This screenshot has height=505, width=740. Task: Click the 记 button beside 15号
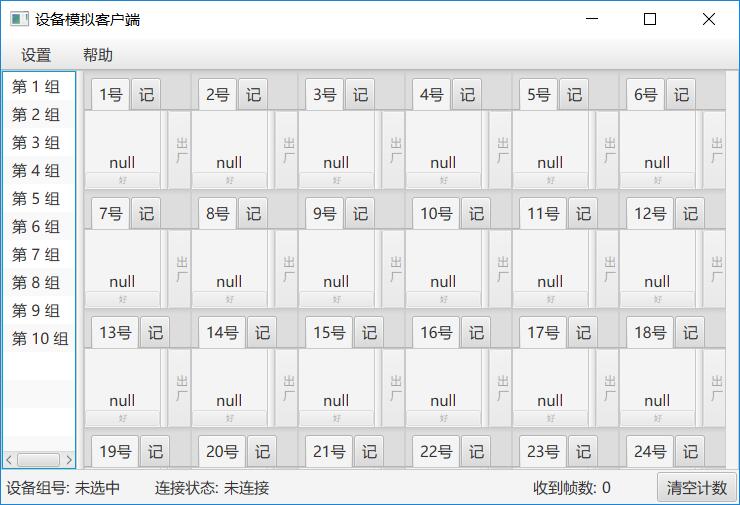pyautogui.click(x=370, y=332)
